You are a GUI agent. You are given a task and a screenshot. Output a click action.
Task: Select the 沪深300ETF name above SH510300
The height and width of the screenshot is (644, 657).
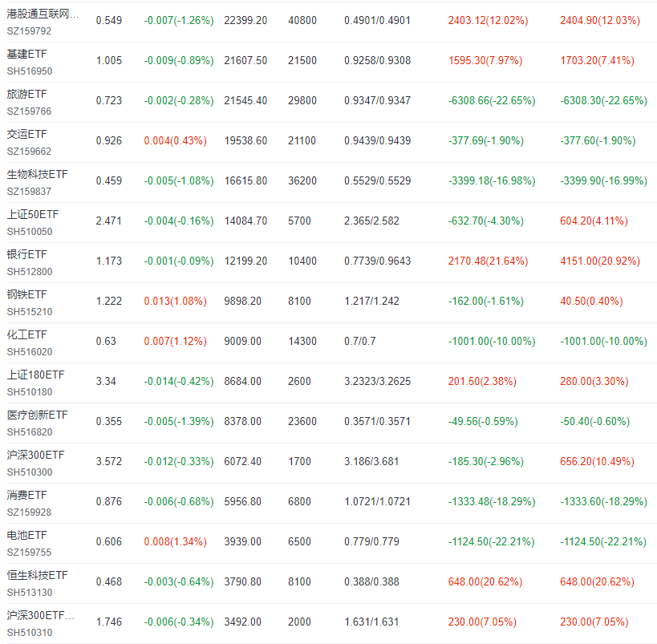[x=35, y=455]
